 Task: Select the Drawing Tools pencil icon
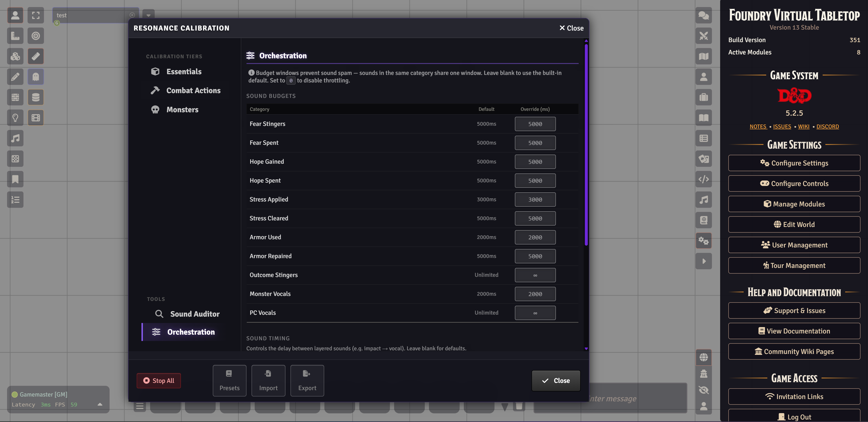click(15, 77)
